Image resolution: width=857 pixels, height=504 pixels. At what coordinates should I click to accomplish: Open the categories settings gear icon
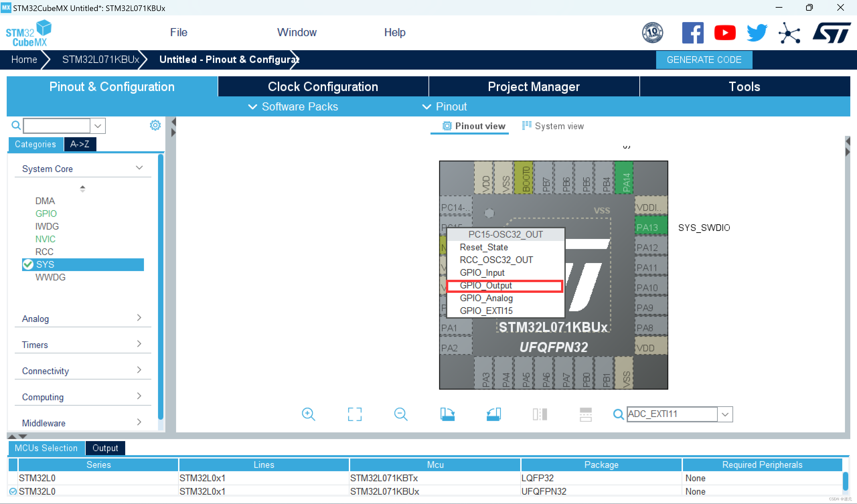(x=155, y=125)
